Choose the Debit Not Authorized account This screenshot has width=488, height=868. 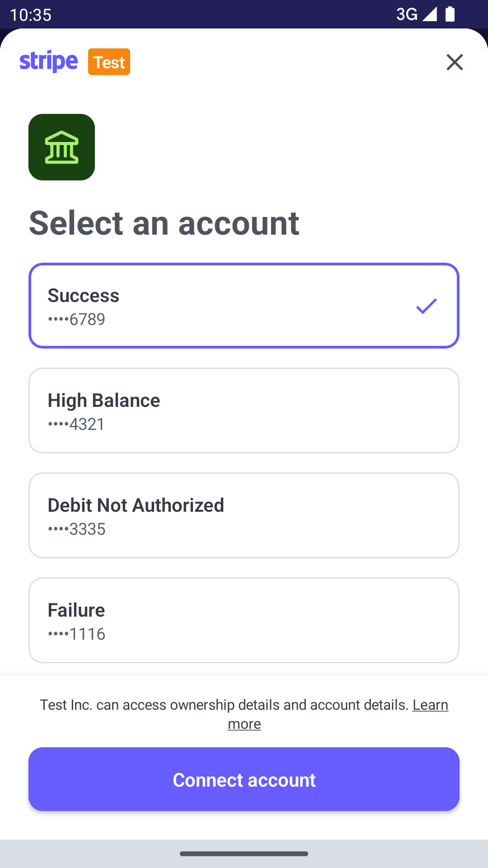tap(244, 515)
